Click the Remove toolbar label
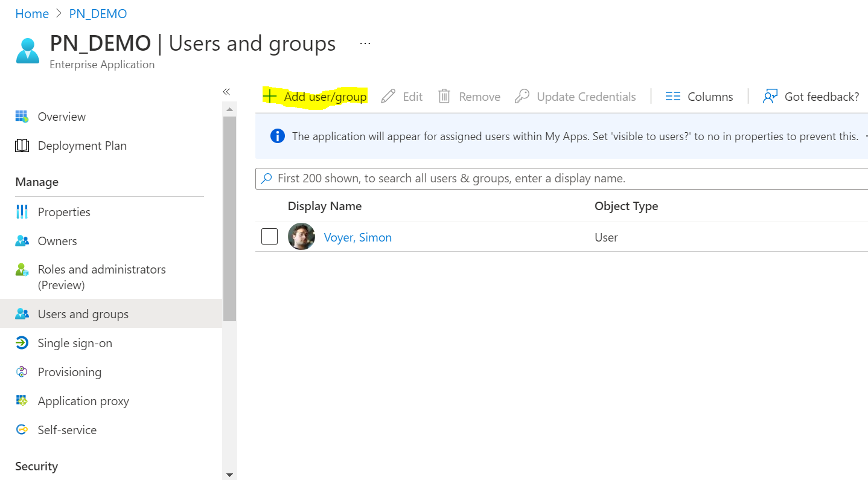Viewport: 868px width, 480px height. tap(479, 97)
